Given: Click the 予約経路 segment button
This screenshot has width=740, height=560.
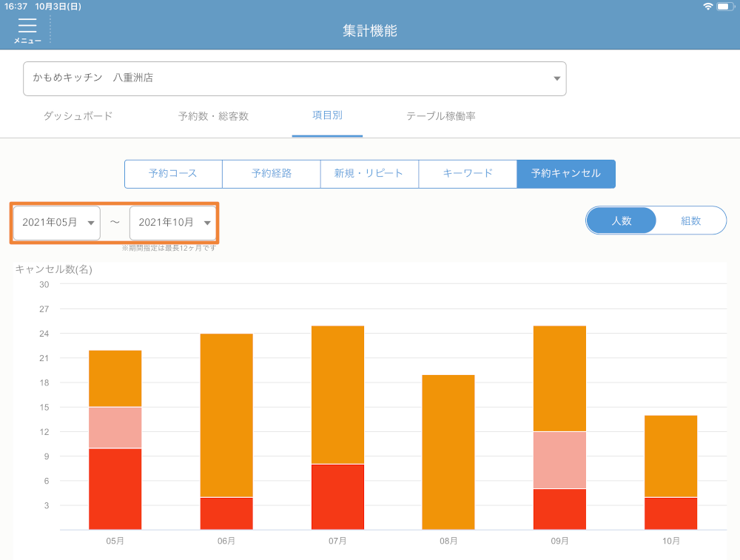Looking at the screenshot, I should click(272, 174).
